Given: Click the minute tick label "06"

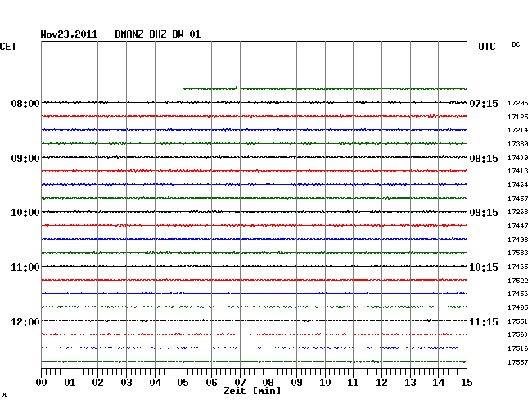Looking at the screenshot, I should (211, 383).
